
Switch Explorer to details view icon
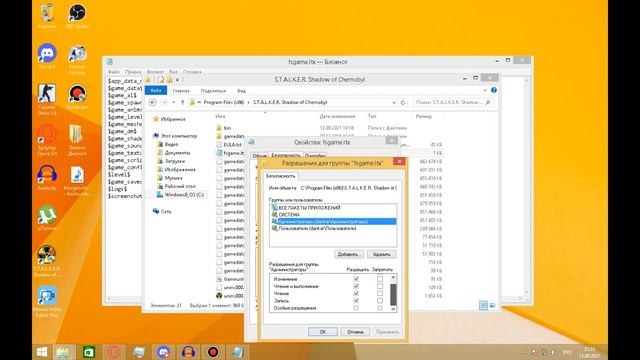click(483, 305)
